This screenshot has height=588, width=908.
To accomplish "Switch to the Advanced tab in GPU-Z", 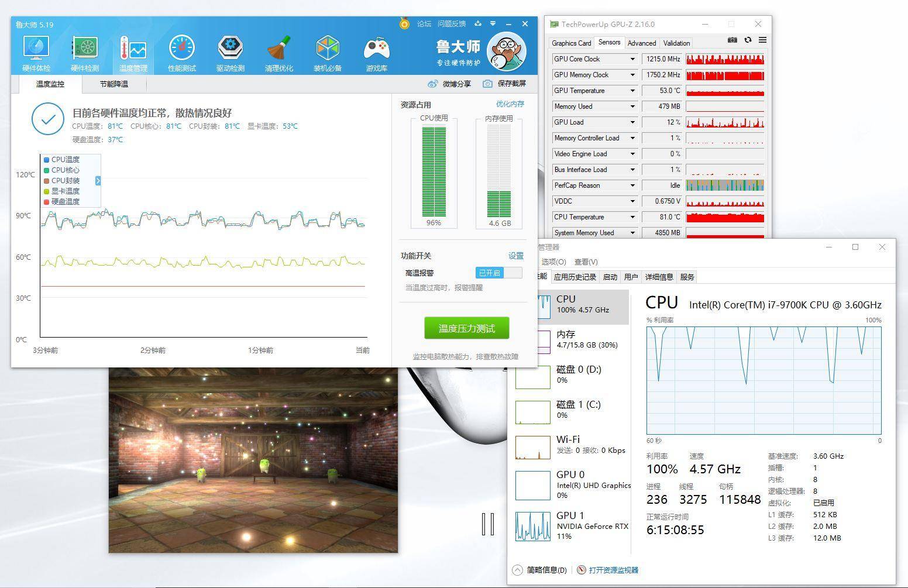I will pos(641,43).
